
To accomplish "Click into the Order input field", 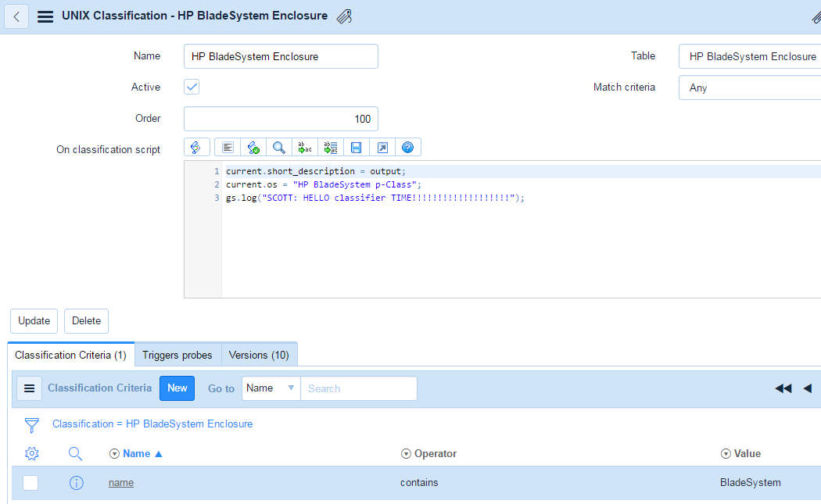I will (281, 119).
